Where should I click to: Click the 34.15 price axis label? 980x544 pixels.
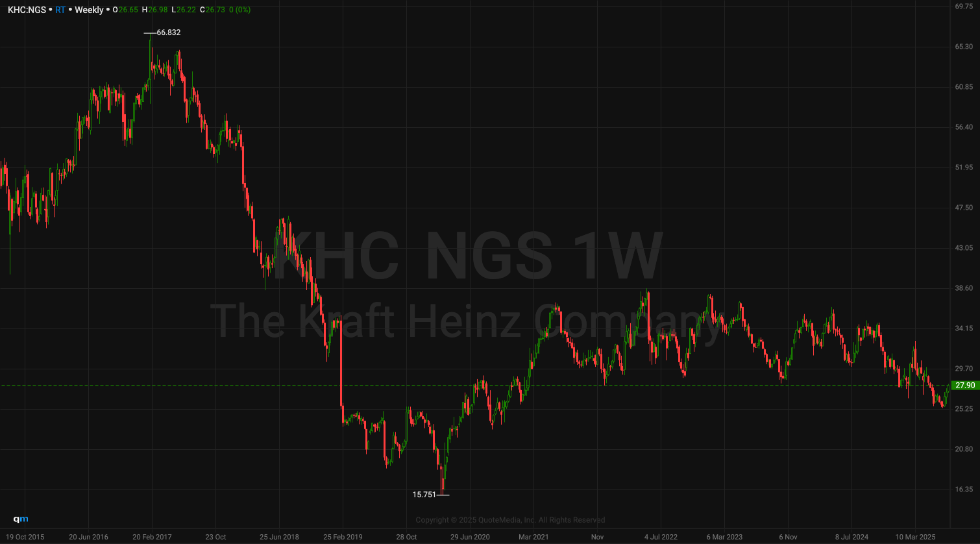964,328
